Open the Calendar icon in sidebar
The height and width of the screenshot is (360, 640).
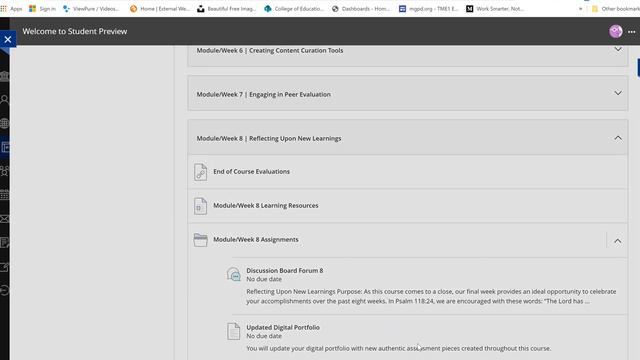[x=4, y=195]
